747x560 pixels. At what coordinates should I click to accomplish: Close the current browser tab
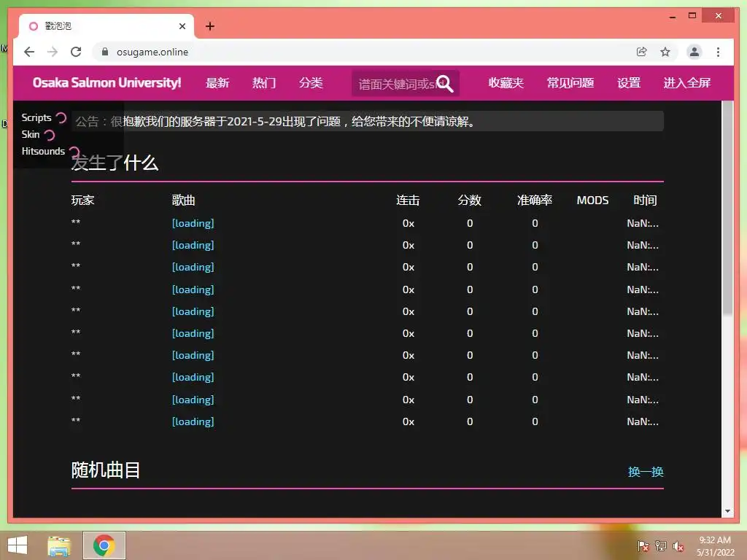coord(182,26)
